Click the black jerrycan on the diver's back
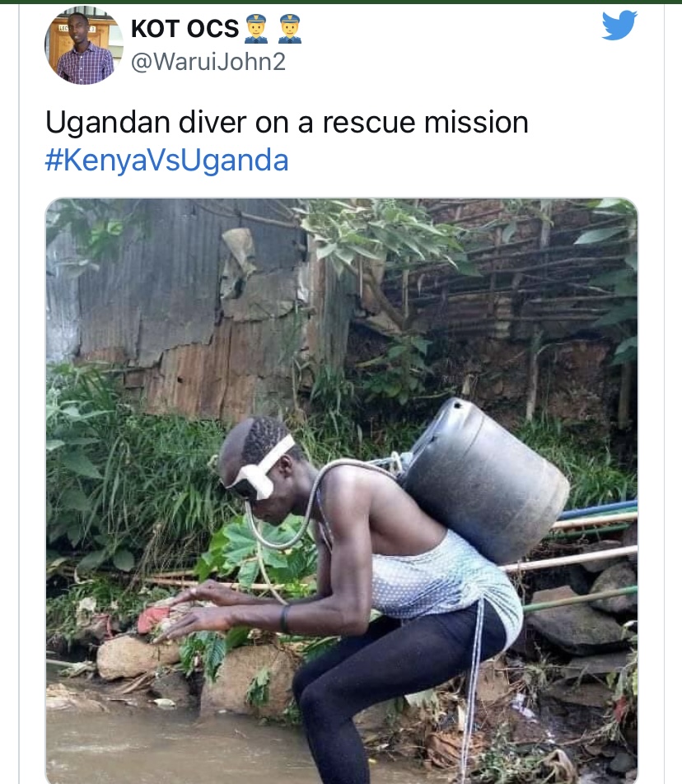682x784 pixels. (484, 480)
